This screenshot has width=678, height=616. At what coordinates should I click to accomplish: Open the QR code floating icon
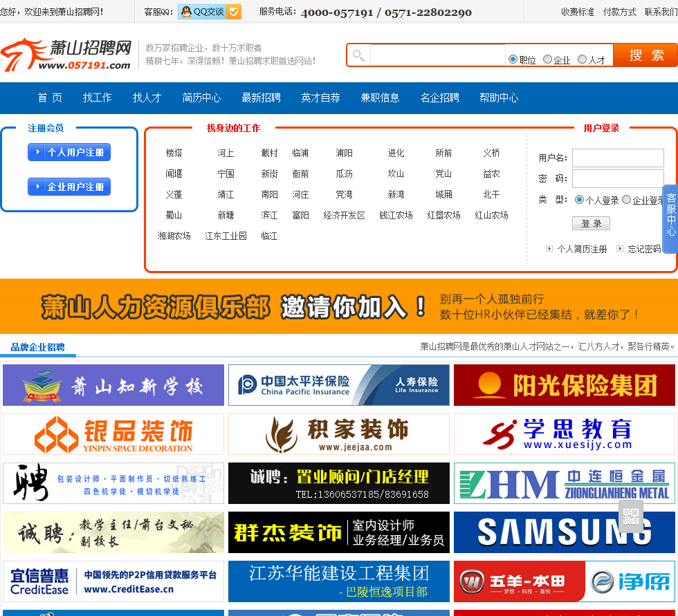coord(630,516)
